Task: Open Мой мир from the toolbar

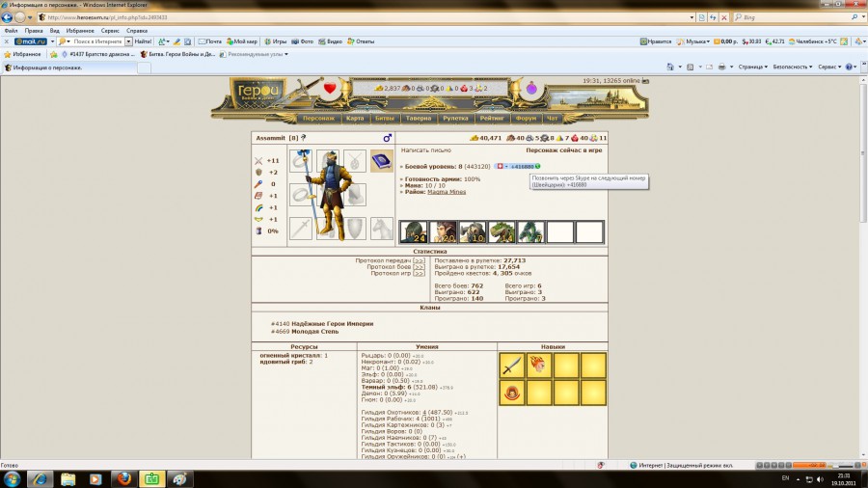Action: point(242,41)
